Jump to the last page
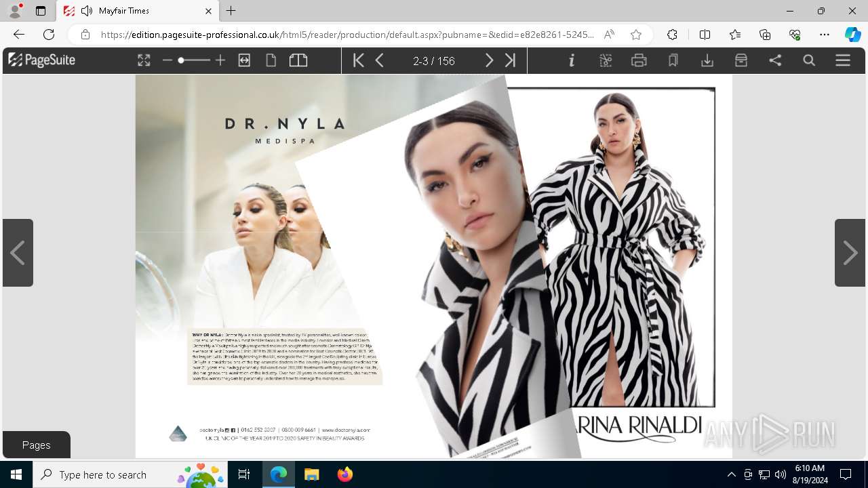 tap(511, 60)
